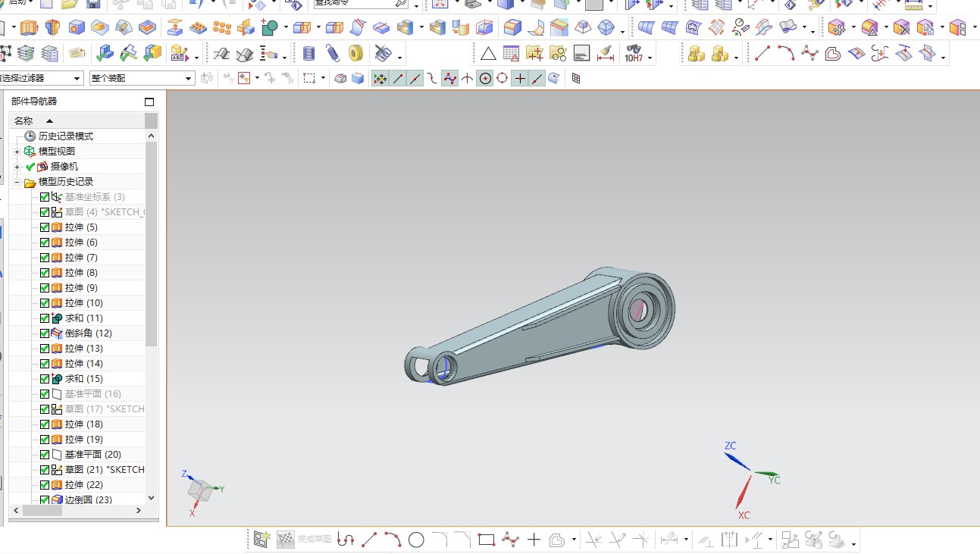Open the dropdown arrow beside the Unite icon
Viewport: 980px width, 554px height.
click(285, 28)
